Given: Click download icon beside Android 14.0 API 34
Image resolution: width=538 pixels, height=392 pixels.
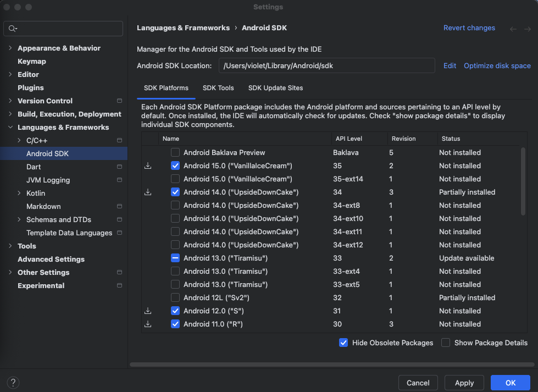Looking at the screenshot, I should 148,192.
